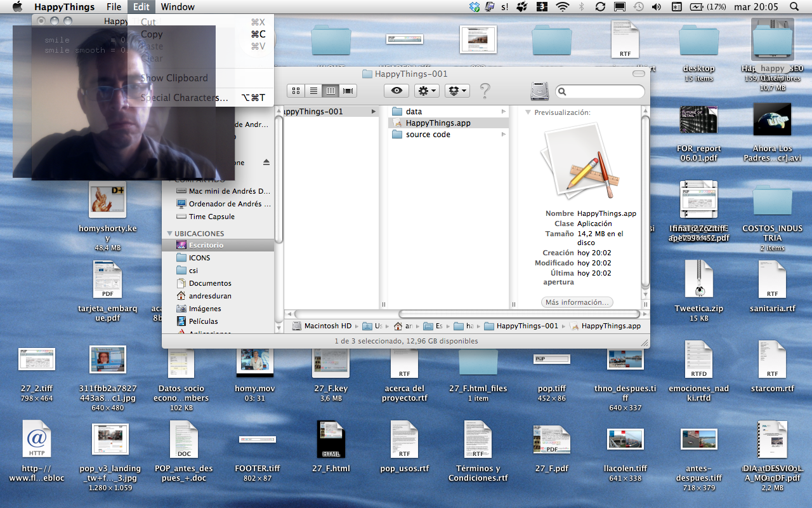Open the Dropbox toolbar dropdown
Viewport: 812px width, 508px height.
457,91
